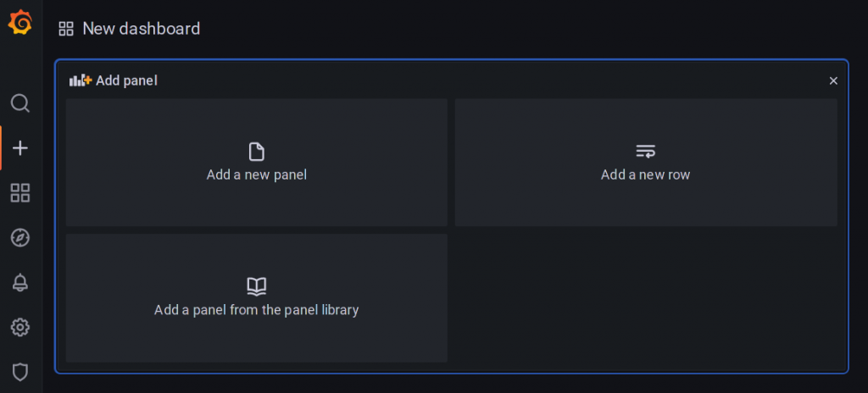Select the Add a new panel label
Image resolution: width=868 pixels, height=393 pixels.
point(256,175)
